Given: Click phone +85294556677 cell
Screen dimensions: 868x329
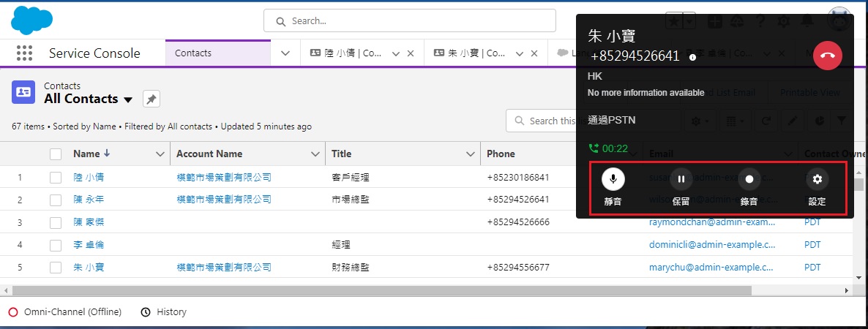Looking at the screenshot, I should [518, 268].
